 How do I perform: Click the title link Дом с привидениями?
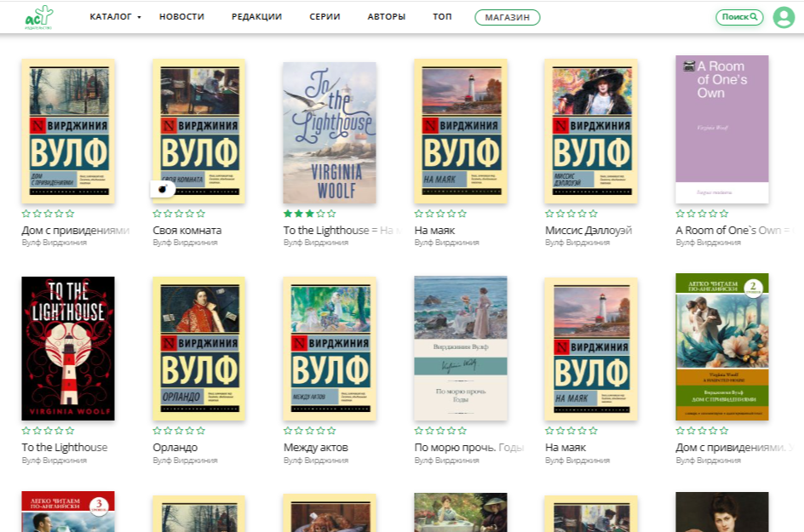tap(75, 231)
